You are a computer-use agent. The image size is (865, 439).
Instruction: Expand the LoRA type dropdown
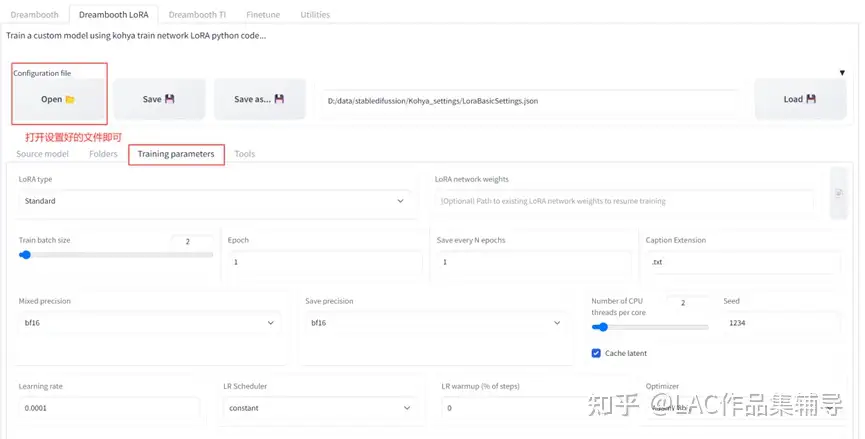[x=215, y=201]
